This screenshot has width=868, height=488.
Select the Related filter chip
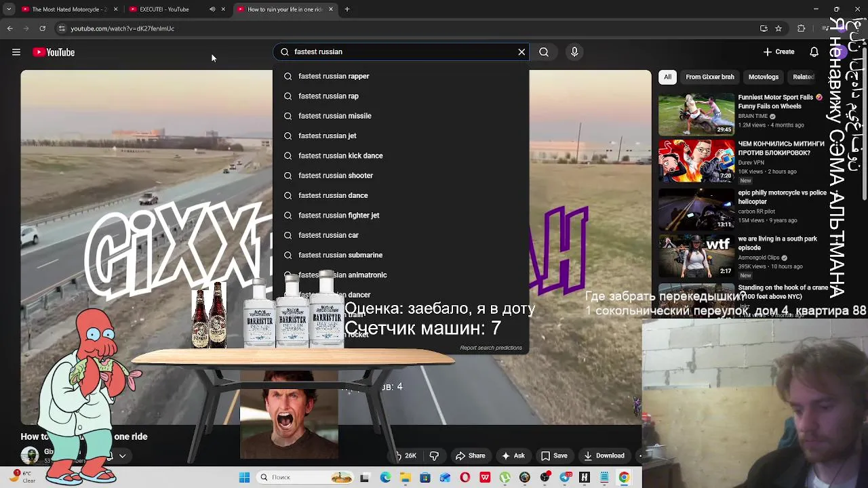[804, 77]
